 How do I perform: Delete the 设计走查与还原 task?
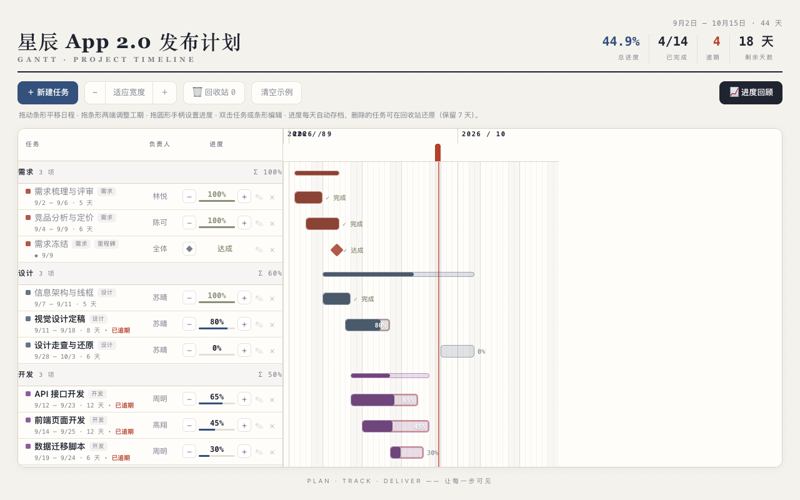coord(272,351)
